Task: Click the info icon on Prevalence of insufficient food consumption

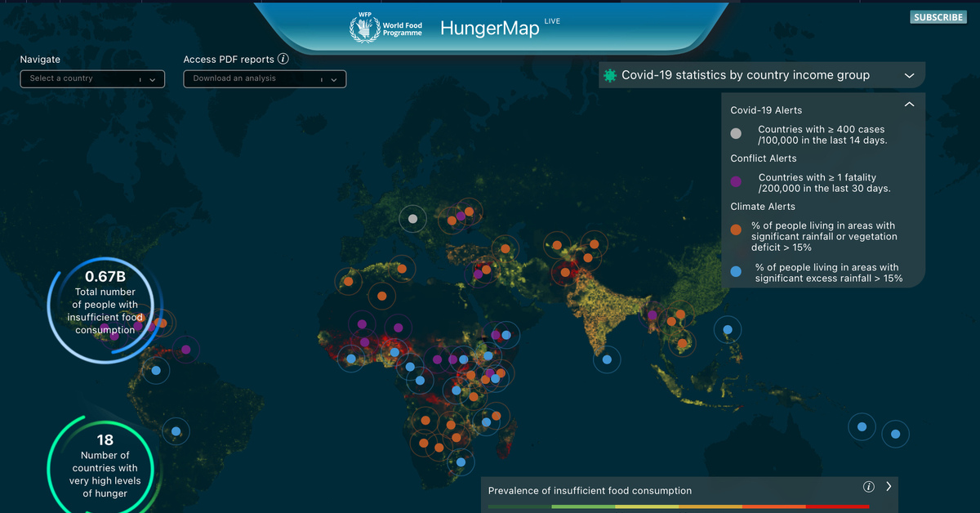Action: (x=868, y=486)
